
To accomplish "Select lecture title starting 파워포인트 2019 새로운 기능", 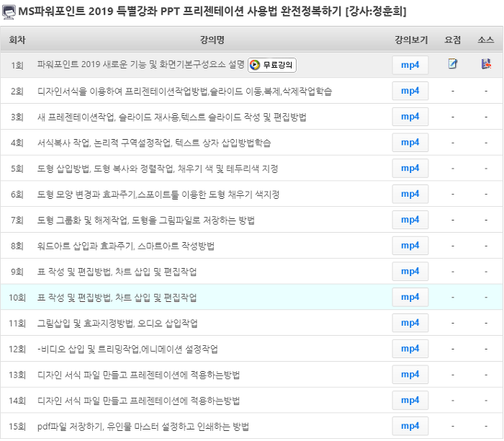I will click(x=141, y=64).
